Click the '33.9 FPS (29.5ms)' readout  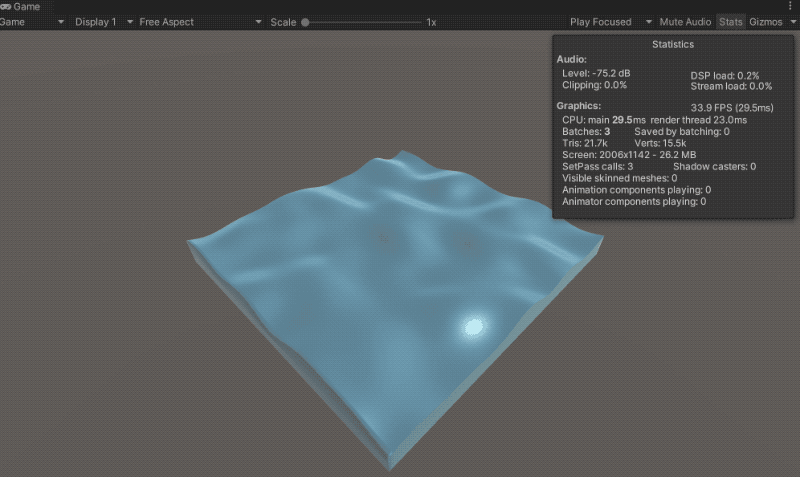click(x=732, y=108)
